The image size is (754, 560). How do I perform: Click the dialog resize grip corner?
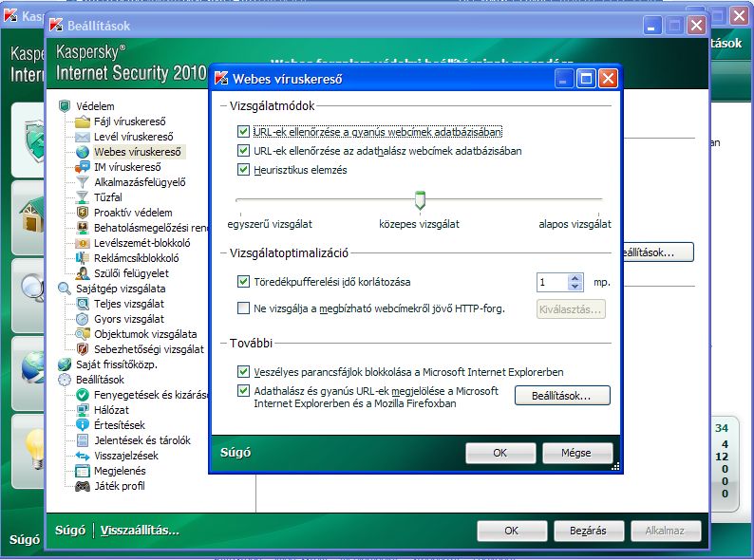pos(615,466)
